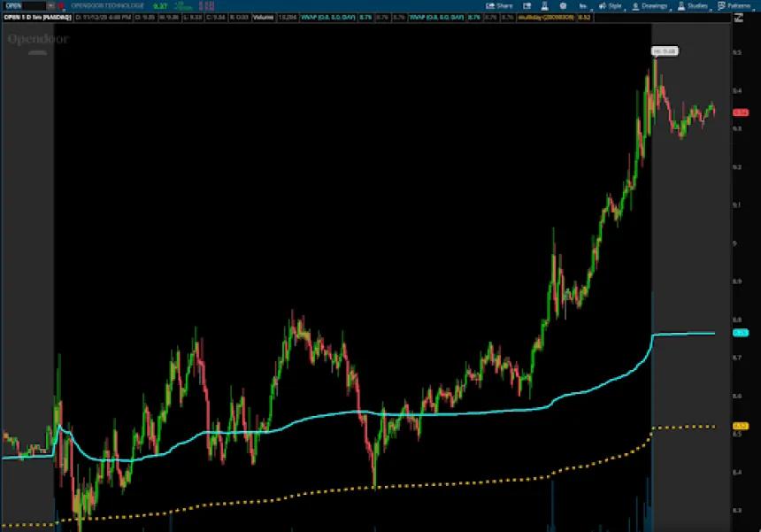This screenshot has height=532, width=761.
Task: Click the yellow multiday study label
Action: [x=546, y=18]
